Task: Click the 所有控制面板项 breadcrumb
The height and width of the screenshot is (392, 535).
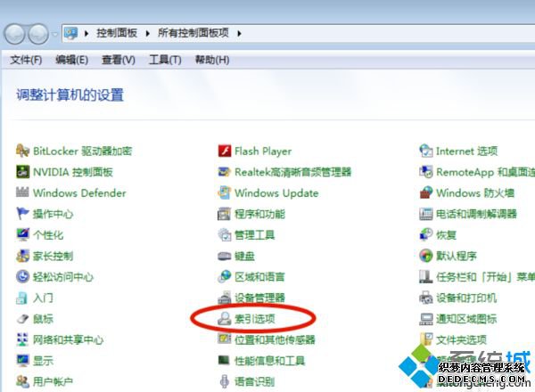Action: pyautogui.click(x=193, y=33)
